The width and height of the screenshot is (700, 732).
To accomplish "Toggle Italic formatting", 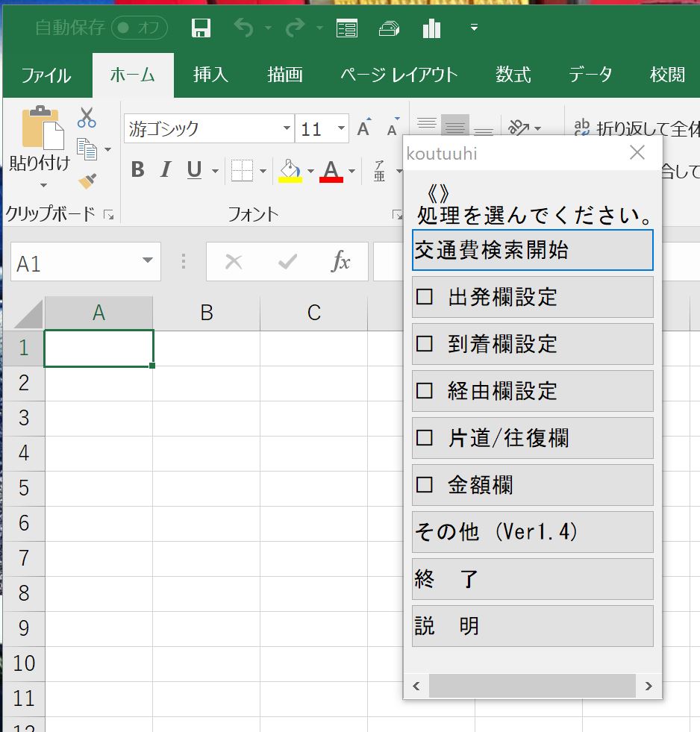I will [x=166, y=170].
